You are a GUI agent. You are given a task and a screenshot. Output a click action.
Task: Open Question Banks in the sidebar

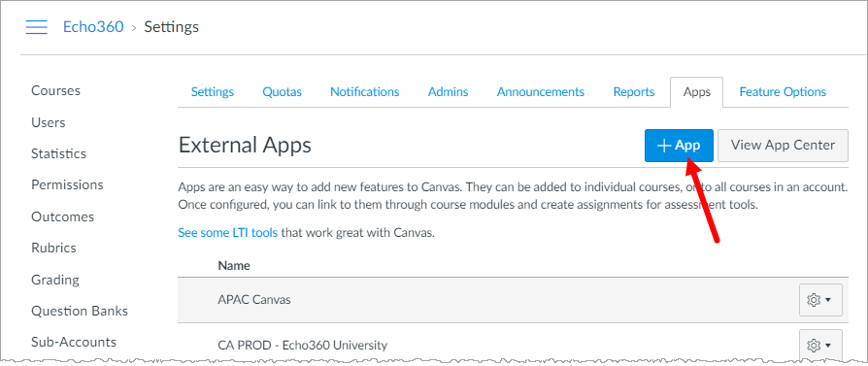coord(80,311)
